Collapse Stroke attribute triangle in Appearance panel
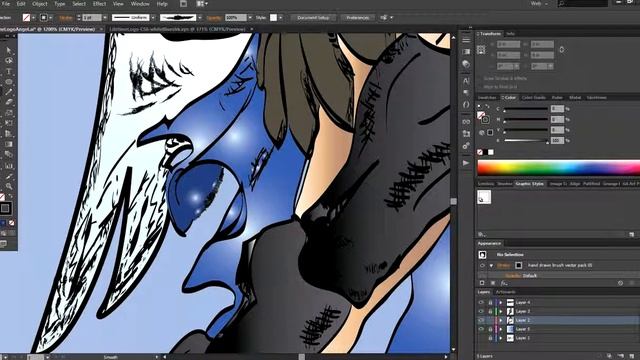Screen dimensions: 640x360 pos(491,265)
